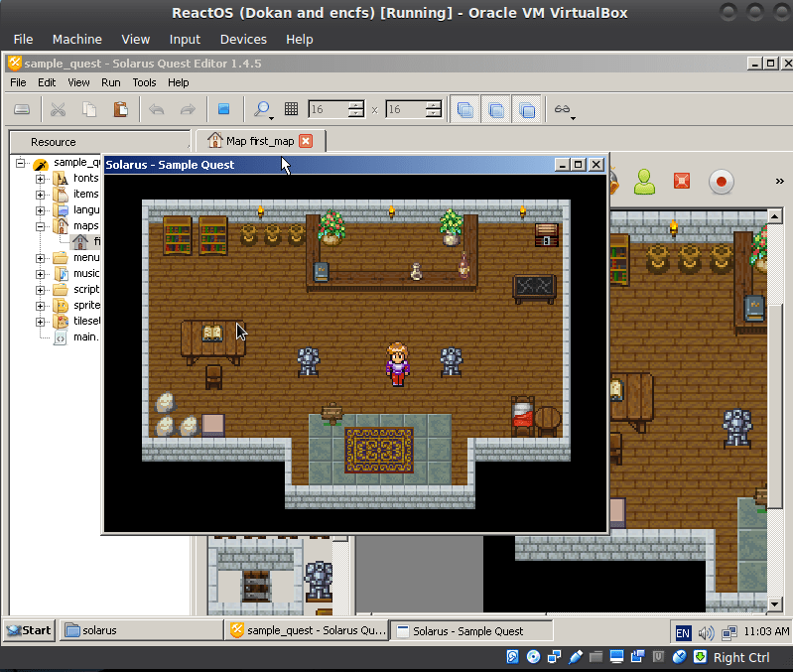Image resolution: width=793 pixels, height=672 pixels.
Task: Click the map view scroll down arrow
Action: tap(775, 604)
